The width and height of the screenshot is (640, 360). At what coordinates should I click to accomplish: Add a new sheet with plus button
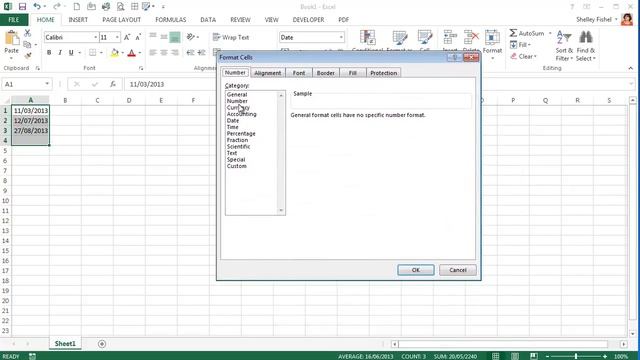coord(102,344)
